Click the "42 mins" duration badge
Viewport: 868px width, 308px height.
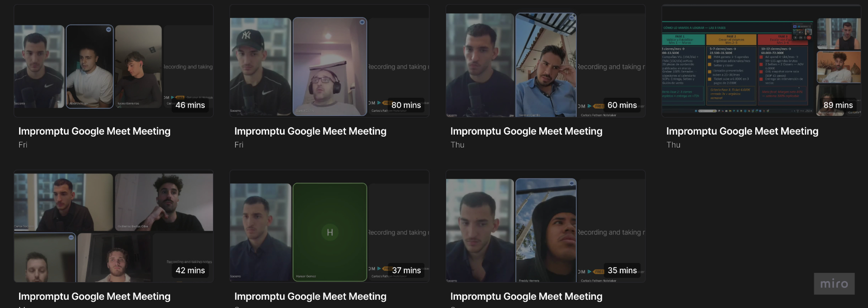click(x=190, y=270)
